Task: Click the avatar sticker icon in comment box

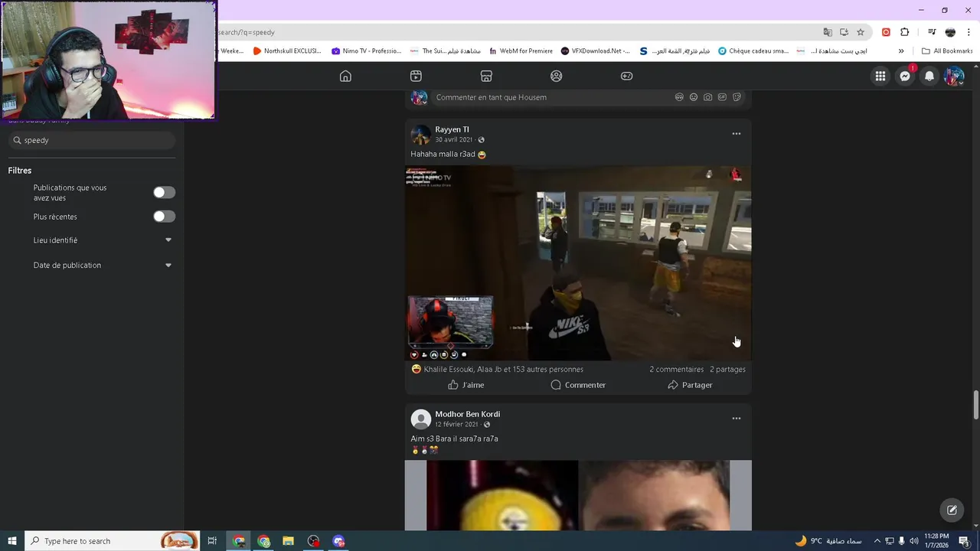Action: click(679, 97)
